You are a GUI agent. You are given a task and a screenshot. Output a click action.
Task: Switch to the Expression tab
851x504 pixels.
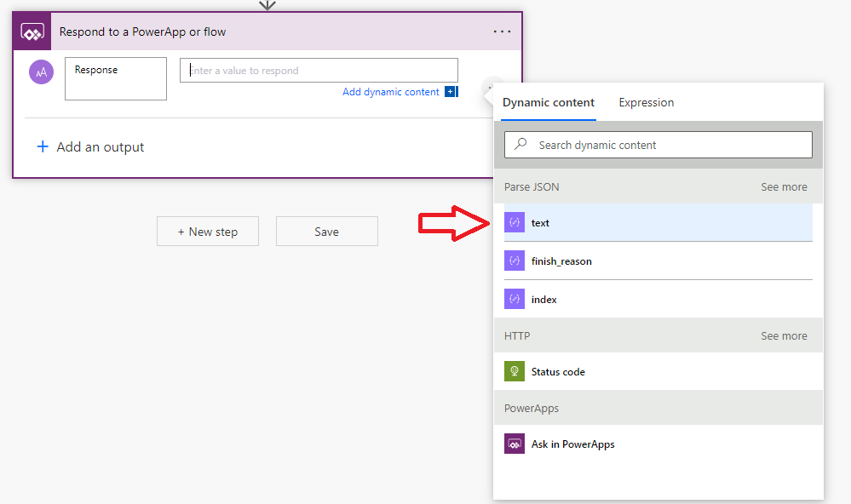pos(647,102)
